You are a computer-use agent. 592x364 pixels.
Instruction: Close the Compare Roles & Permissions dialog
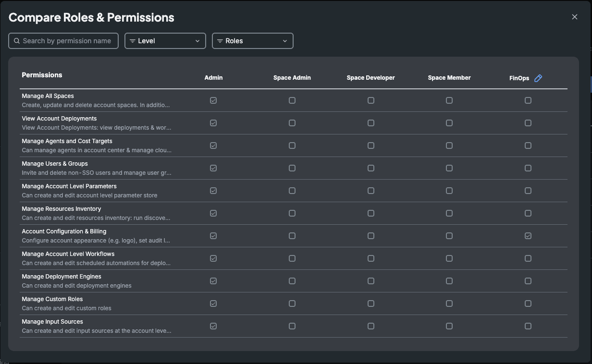tap(575, 17)
